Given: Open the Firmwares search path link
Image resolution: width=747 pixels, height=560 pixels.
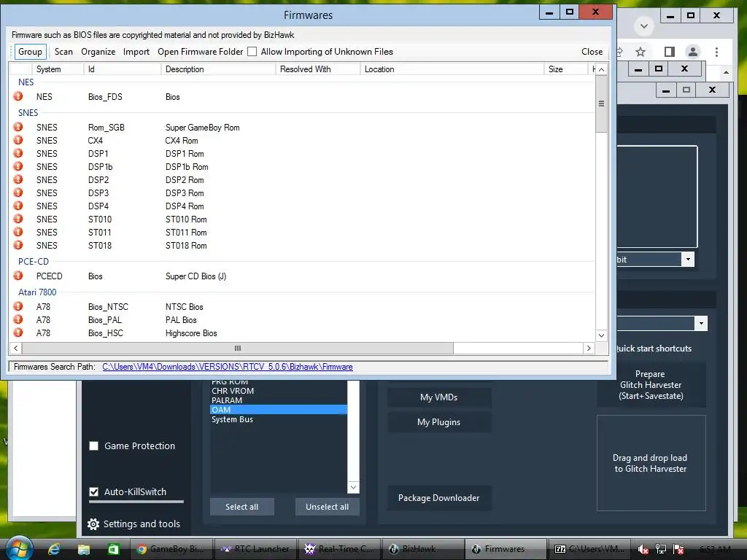Looking at the screenshot, I should click(228, 367).
